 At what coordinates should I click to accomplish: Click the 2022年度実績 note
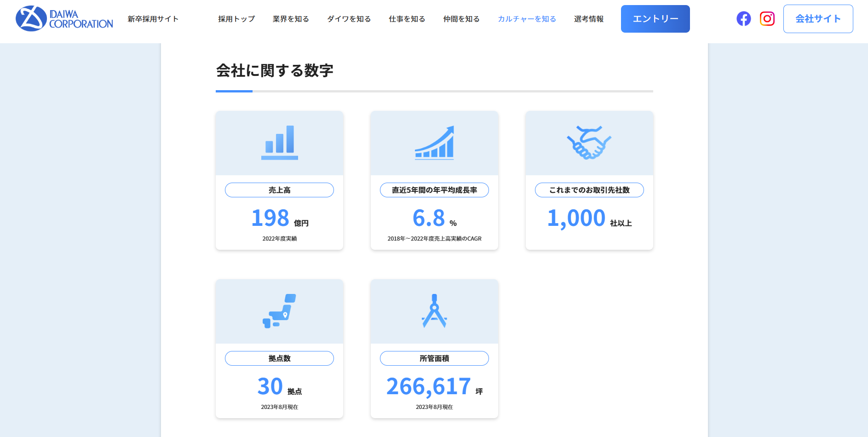(x=280, y=239)
